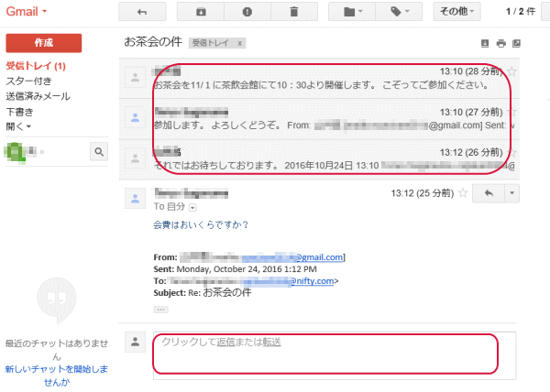The height and width of the screenshot is (392, 550).
Task: Open the move-to folder dropdown
Action: pos(352,13)
